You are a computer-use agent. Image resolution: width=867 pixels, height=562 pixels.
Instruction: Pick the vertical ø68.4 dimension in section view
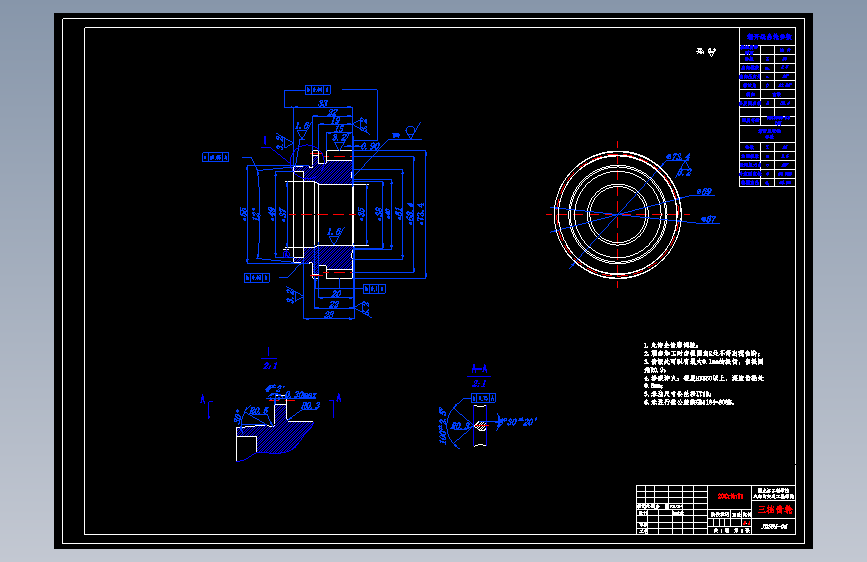tap(410, 214)
